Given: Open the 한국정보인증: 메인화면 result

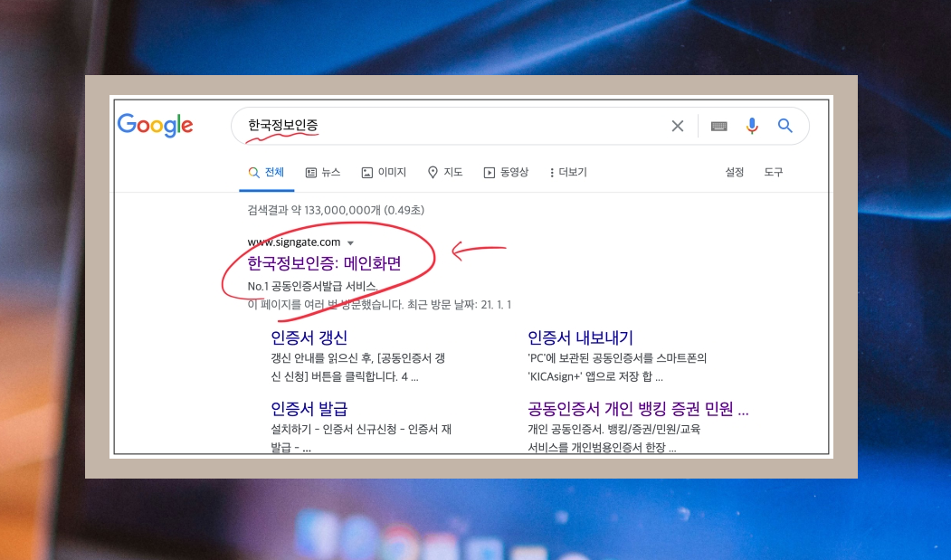Looking at the screenshot, I should click(325, 262).
